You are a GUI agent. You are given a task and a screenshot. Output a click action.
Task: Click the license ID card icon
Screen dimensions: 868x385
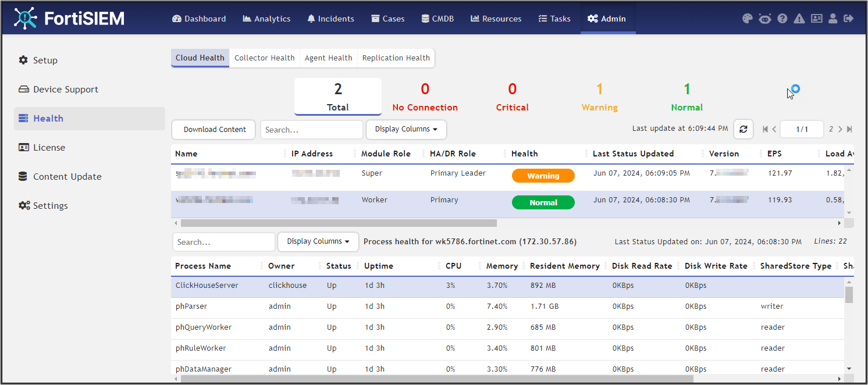coord(816,18)
